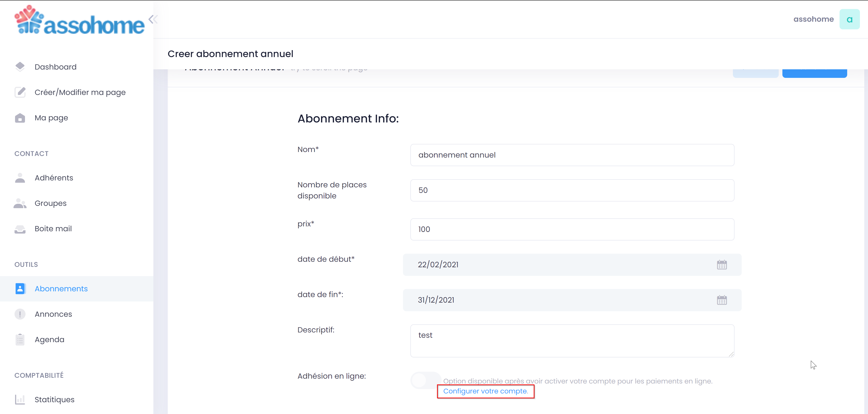Click into the prix input field
Viewport: 868px width, 414px height.
(x=572, y=230)
